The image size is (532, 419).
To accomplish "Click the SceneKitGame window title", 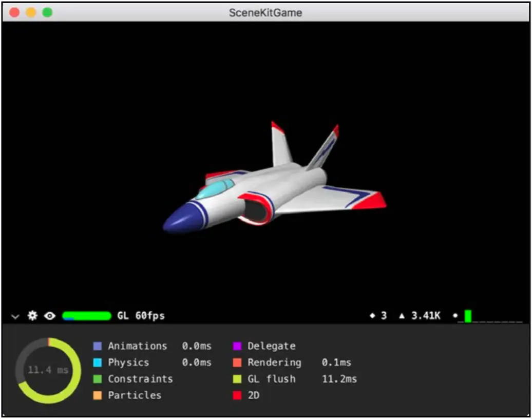I will click(265, 12).
